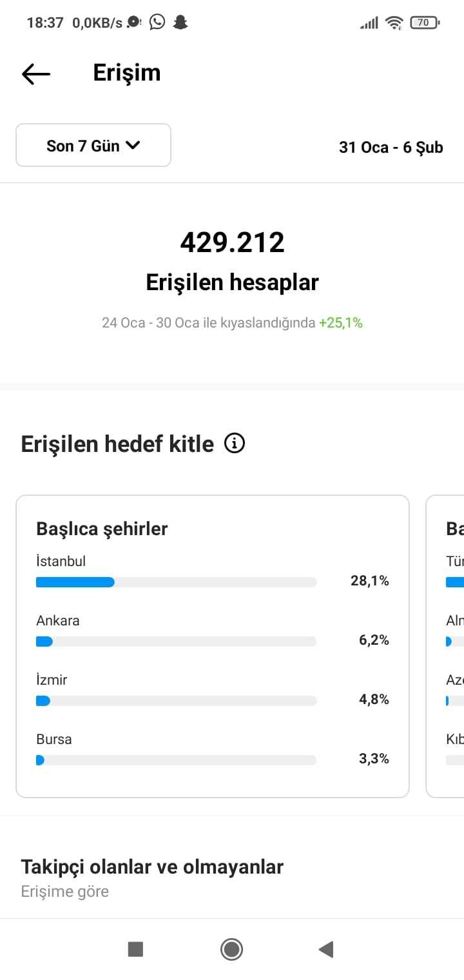Tap the cellular signal bars icon
The width and height of the screenshot is (464, 980).
[369, 23]
